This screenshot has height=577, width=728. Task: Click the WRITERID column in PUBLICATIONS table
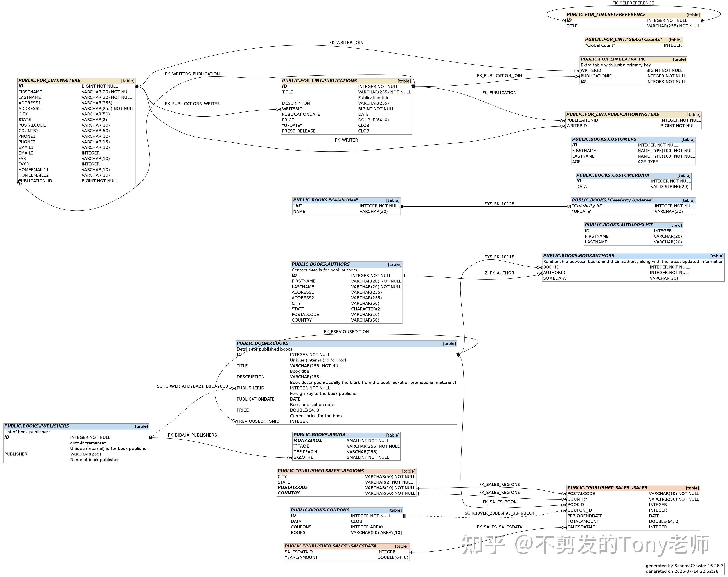point(292,109)
